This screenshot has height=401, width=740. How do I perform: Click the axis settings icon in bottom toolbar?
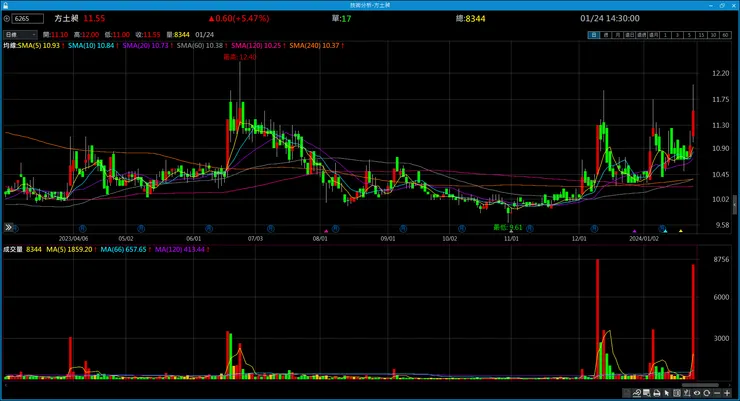pos(687,393)
